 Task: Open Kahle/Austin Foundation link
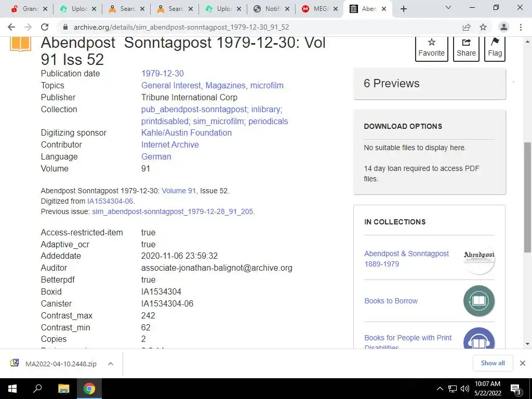click(x=187, y=132)
